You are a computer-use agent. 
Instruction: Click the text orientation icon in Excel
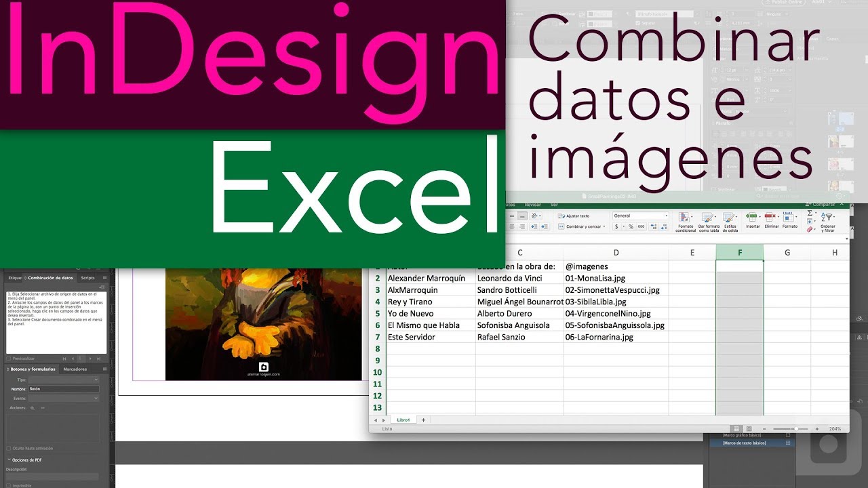pyautogui.click(x=534, y=216)
